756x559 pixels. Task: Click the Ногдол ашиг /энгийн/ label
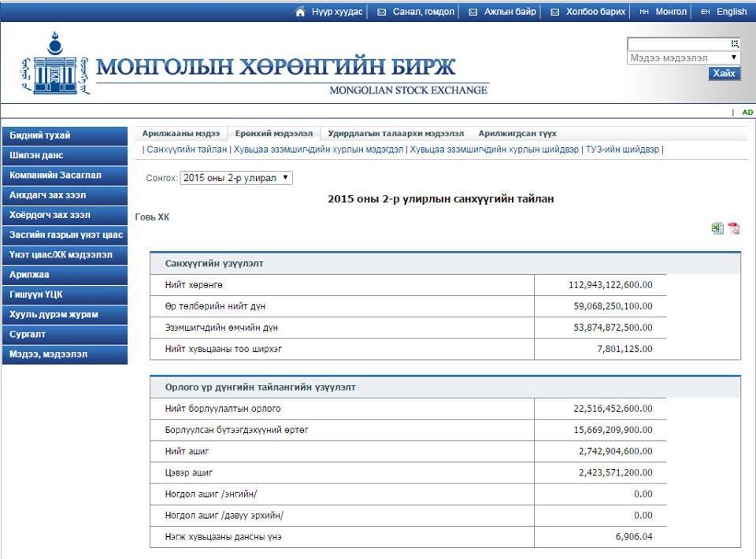point(211,494)
